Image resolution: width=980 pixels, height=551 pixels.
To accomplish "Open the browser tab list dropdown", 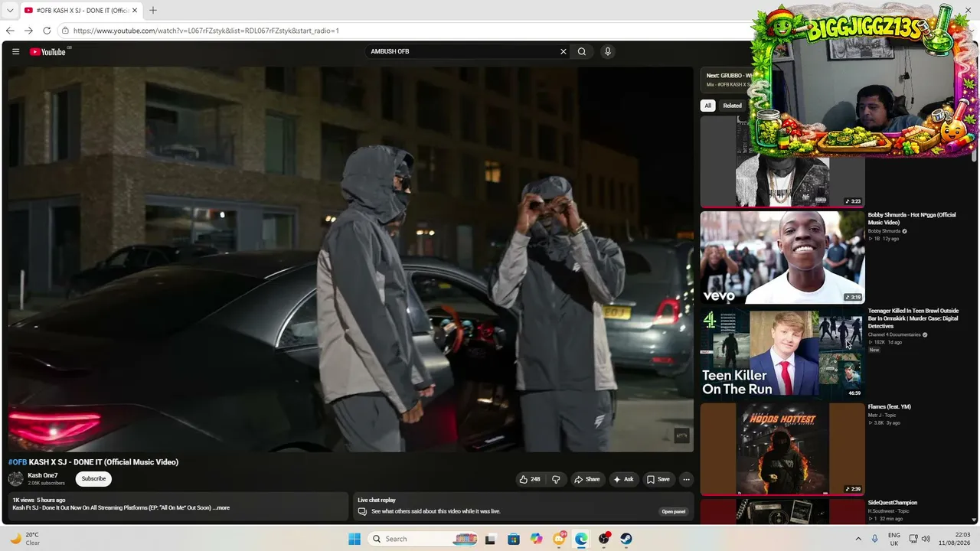I will tap(10, 11).
